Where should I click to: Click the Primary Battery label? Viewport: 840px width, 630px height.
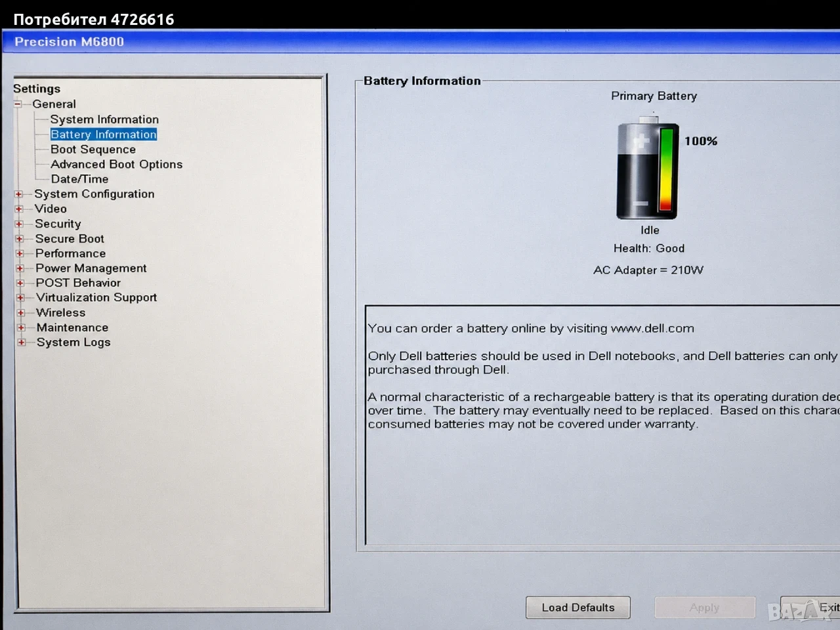pos(654,96)
